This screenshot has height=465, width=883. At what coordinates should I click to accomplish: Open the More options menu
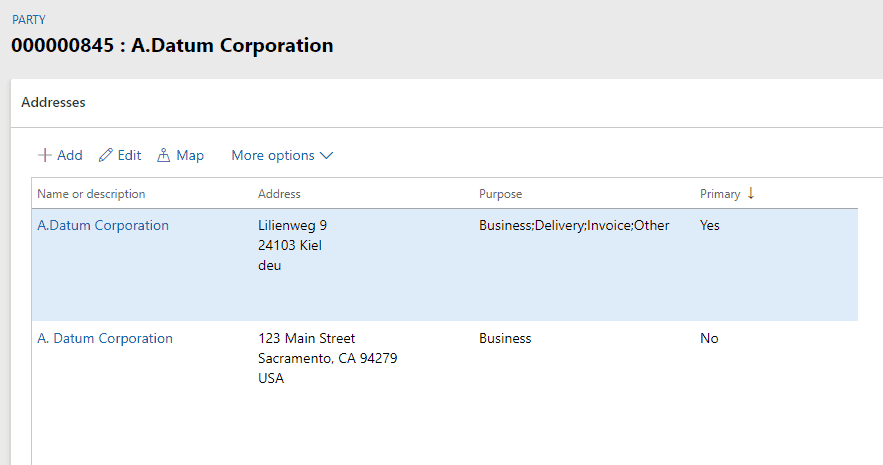[282, 155]
